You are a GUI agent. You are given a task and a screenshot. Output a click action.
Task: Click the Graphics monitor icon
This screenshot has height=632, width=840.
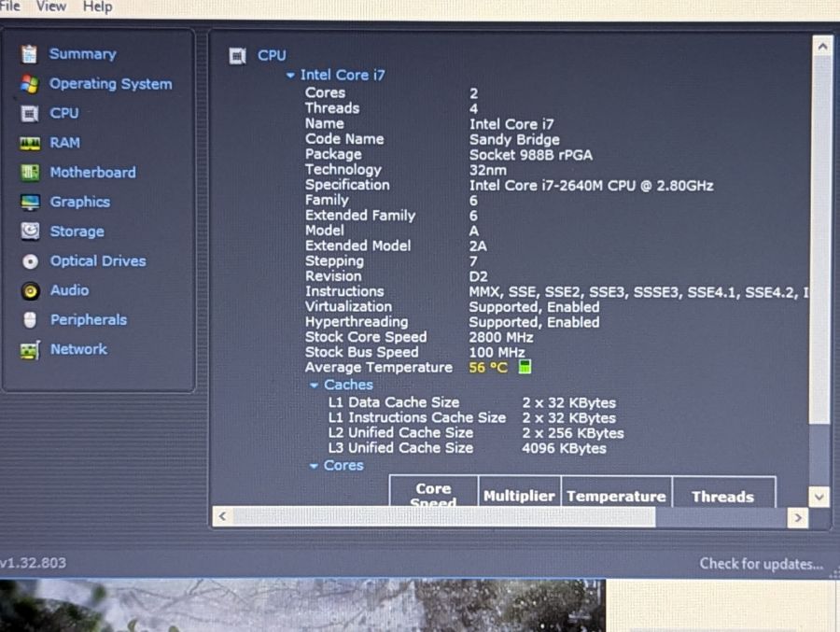30,202
